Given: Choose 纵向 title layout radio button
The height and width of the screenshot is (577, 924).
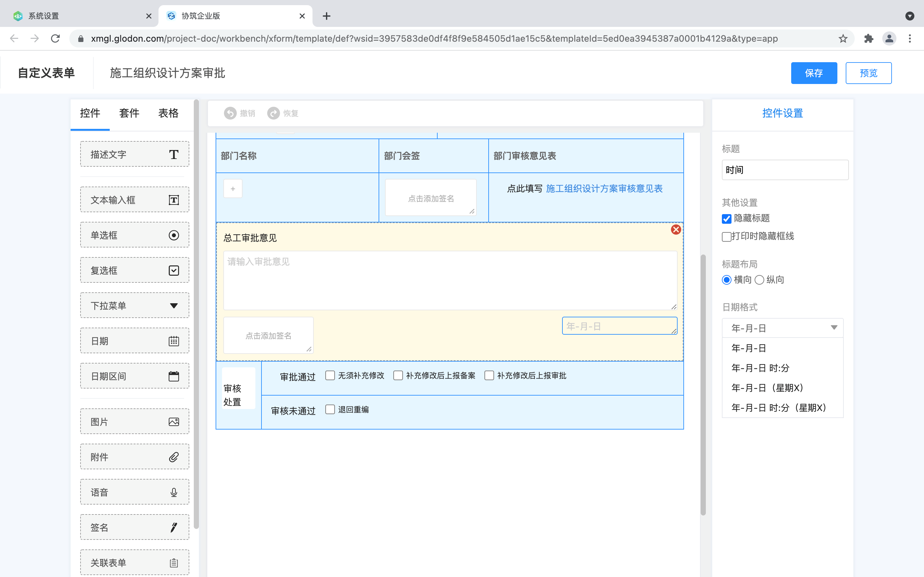Looking at the screenshot, I should (x=759, y=280).
